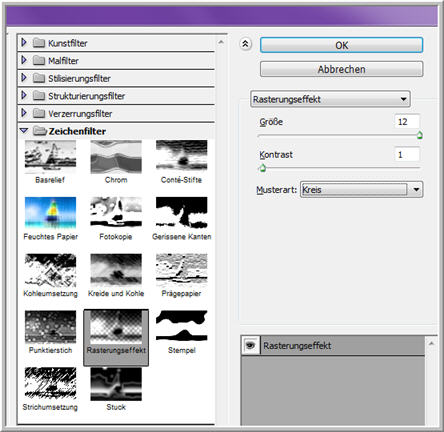Pick the Stempel filter thumbnail

(182, 327)
